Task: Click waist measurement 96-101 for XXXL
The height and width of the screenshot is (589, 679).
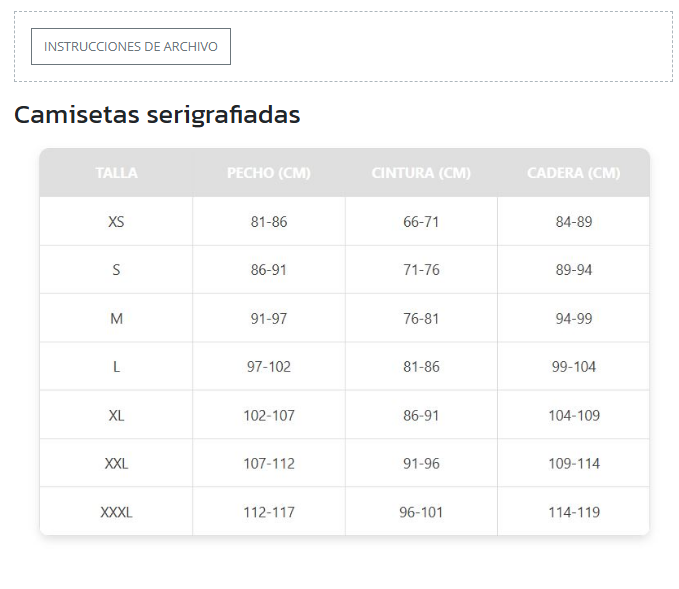Action: coord(421,512)
